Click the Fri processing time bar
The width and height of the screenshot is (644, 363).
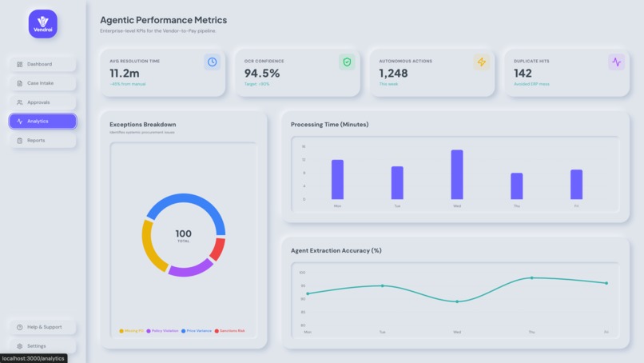(x=577, y=185)
